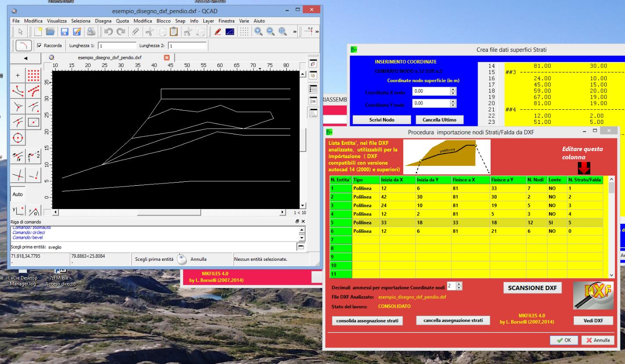625x364 pixels.
Task: Close the esempio_disegno_dxf_pendio.dxf tab
Action: [x=166, y=58]
